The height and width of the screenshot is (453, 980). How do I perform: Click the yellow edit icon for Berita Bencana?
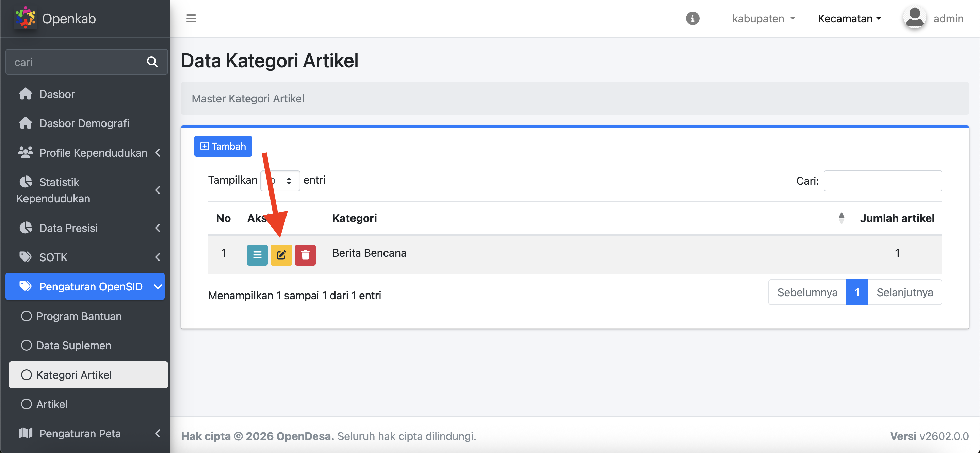tap(281, 254)
